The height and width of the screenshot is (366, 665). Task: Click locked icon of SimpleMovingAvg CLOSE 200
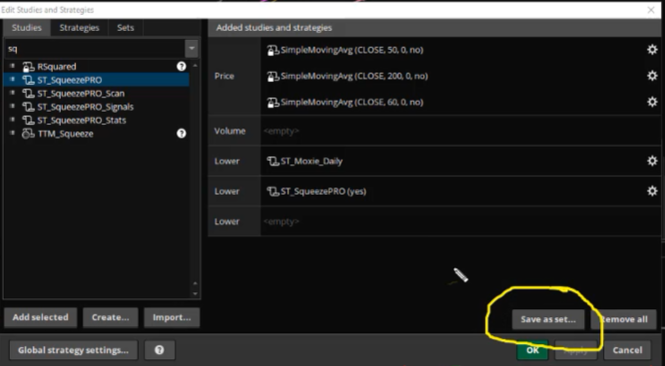coord(272,76)
